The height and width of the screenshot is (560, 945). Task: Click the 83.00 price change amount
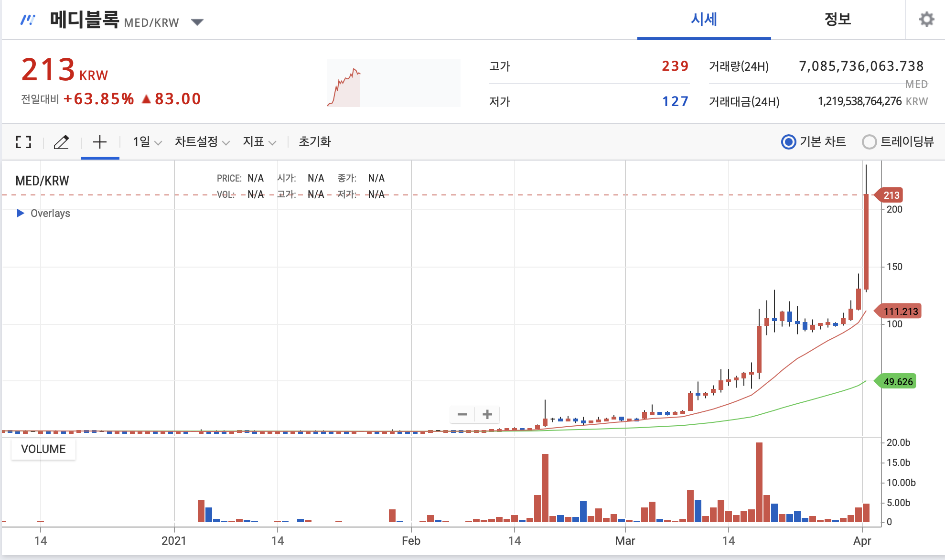(x=178, y=99)
